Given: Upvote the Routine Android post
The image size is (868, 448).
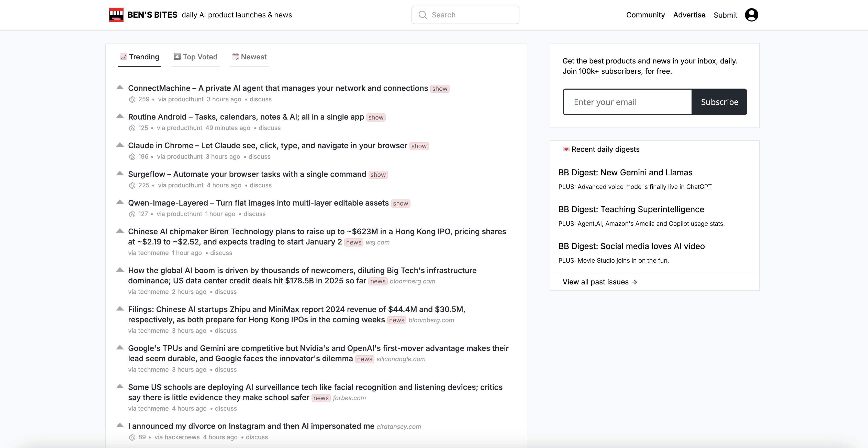Looking at the screenshot, I should 120,116.
